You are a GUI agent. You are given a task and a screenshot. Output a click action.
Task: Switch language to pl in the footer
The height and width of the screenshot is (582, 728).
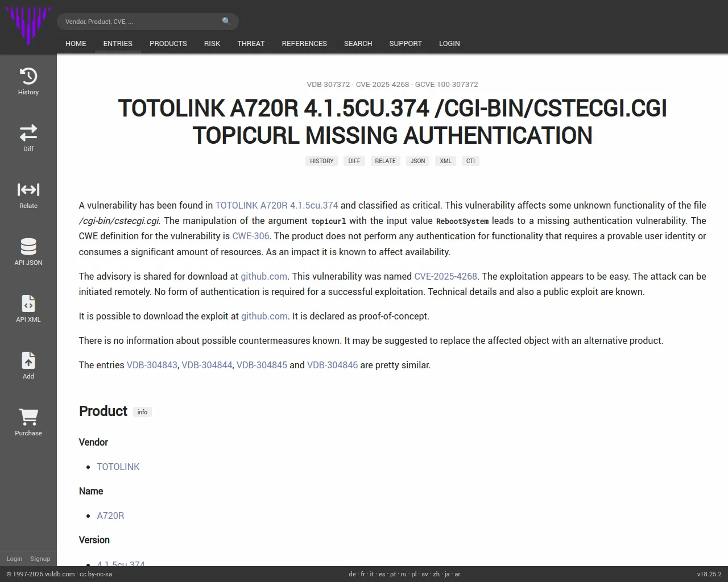(x=414, y=574)
